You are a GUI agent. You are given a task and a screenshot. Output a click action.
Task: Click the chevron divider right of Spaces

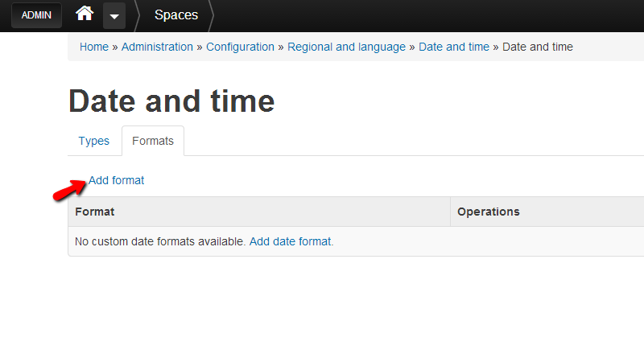[x=212, y=15]
